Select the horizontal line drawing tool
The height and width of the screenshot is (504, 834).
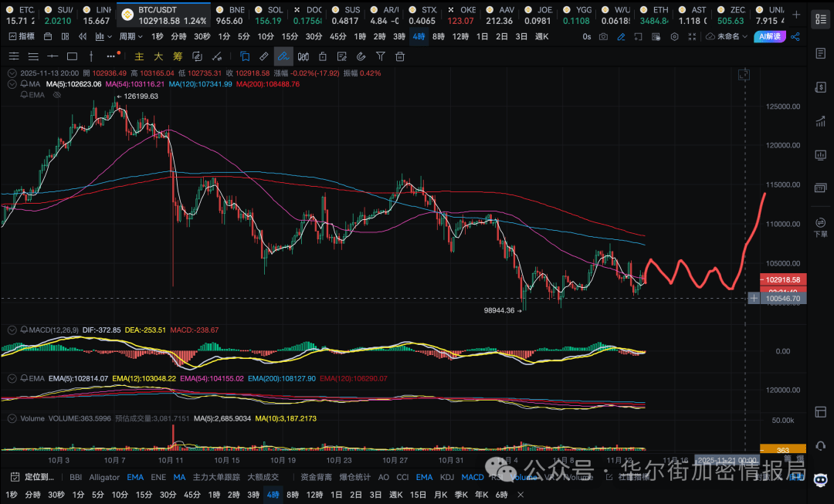[x=53, y=56]
